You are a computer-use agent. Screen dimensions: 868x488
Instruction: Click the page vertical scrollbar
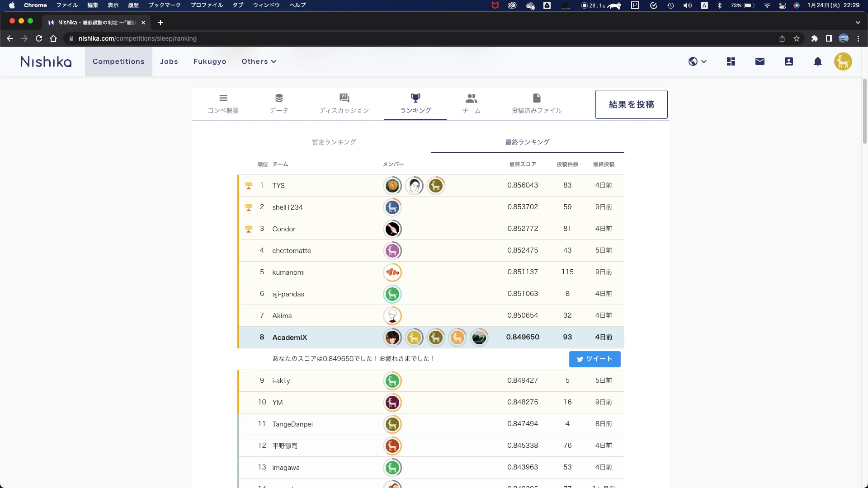pyautogui.click(x=865, y=111)
